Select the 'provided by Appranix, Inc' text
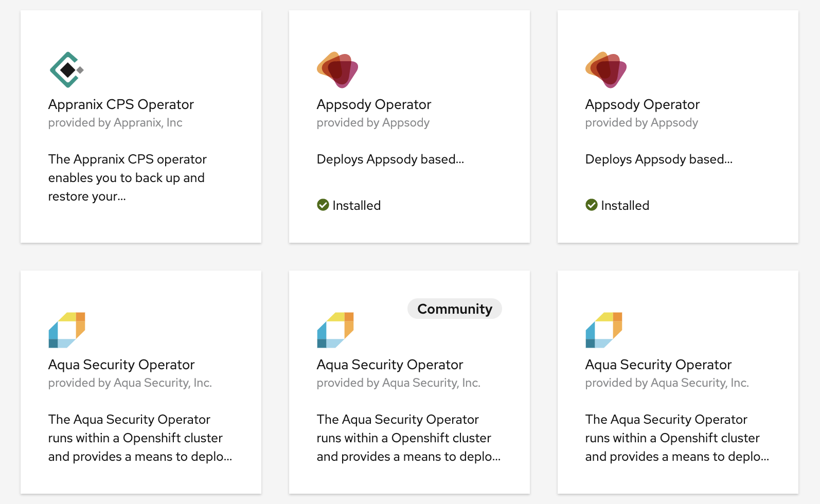Viewport: 820px width, 504px height. [x=115, y=123]
